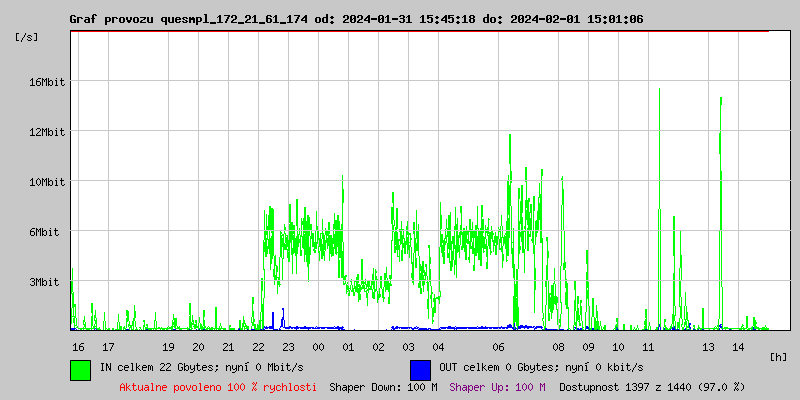Click the 10Mbit y-axis label
This screenshot has width=800, height=400.
point(46,182)
